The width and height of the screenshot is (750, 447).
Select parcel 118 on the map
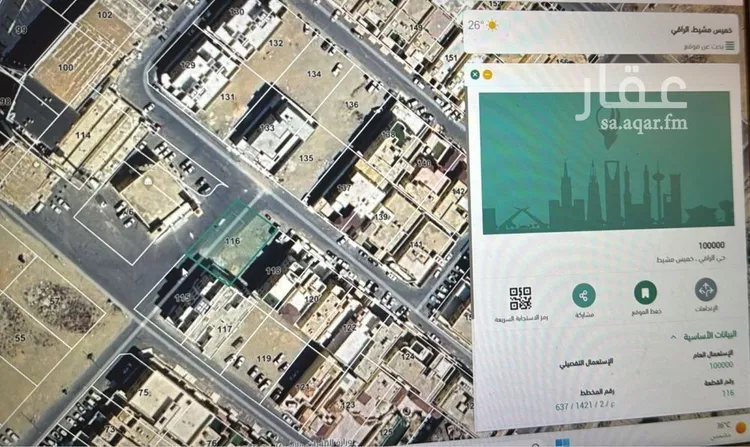(273, 271)
